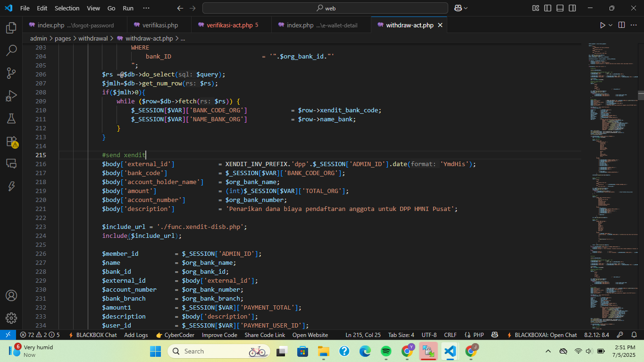
Task: Click Improve Code in status bar
Action: click(219, 335)
